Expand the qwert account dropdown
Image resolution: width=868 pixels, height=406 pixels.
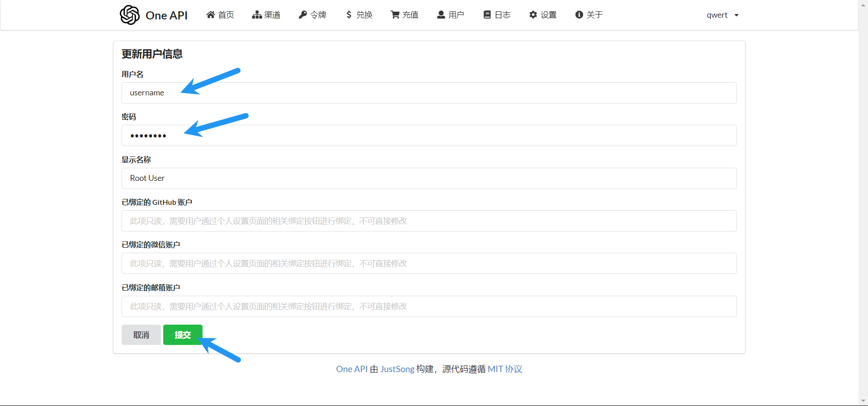tap(722, 15)
